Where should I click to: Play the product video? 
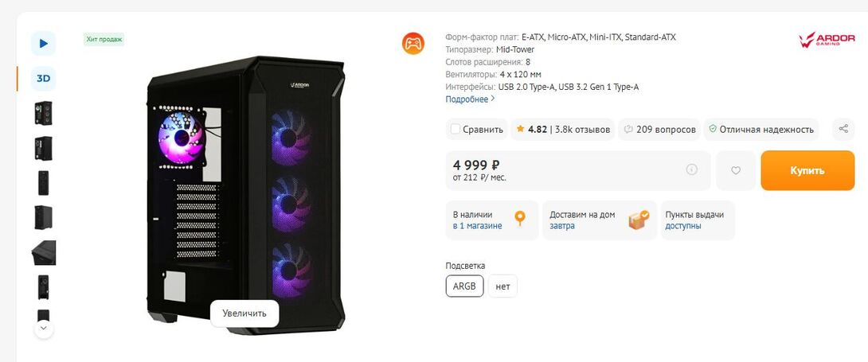(x=43, y=43)
